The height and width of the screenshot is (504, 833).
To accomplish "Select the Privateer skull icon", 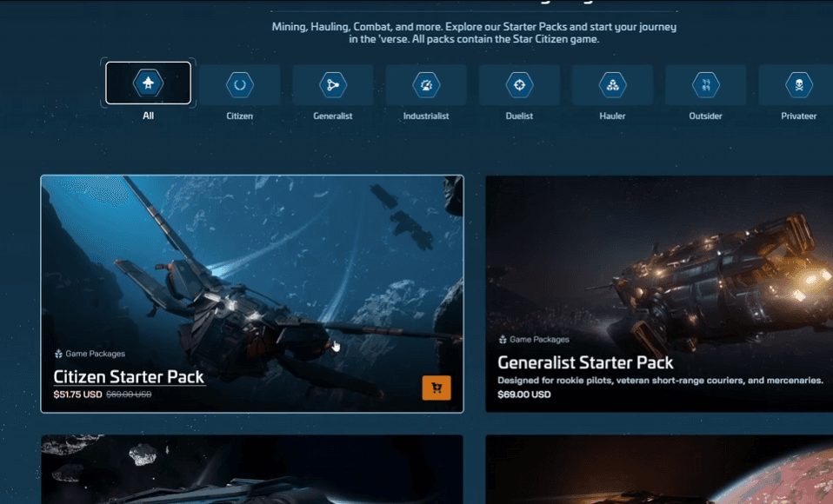I will [x=798, y=84].
